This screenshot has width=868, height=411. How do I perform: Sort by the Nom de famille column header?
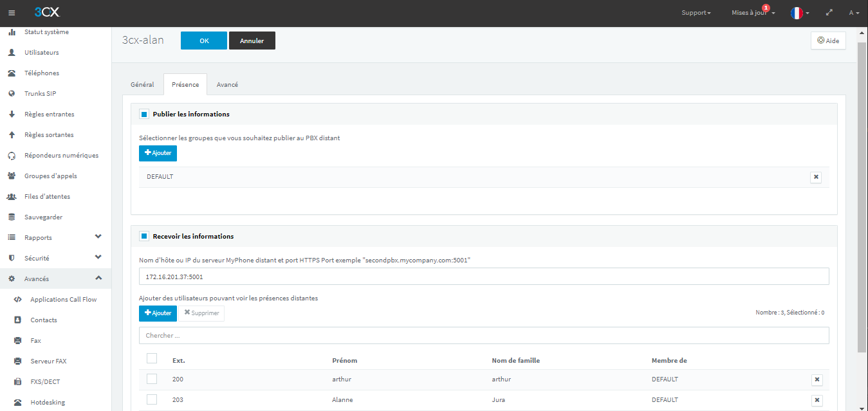tap(515, 361)
